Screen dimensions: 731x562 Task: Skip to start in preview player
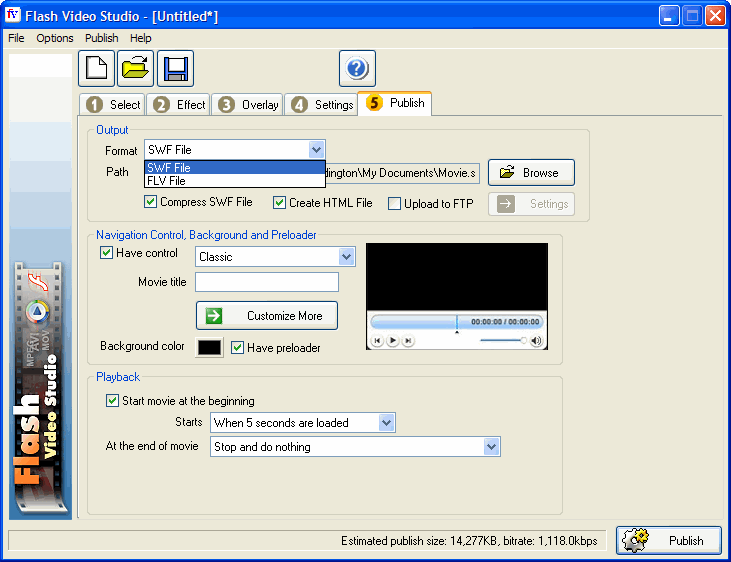coord(377,340)
